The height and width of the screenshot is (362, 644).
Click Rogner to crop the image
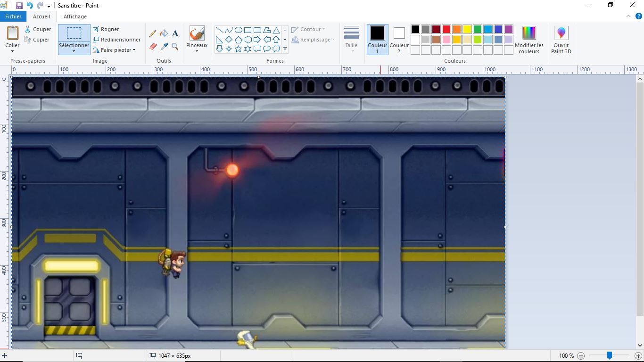pyautogui.click(x=106, y=29)
